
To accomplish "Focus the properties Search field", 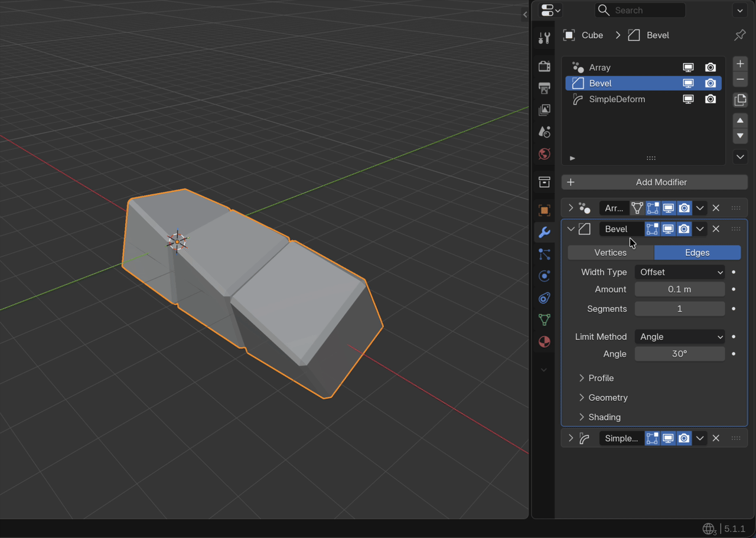I will click(x=640, y=10).
